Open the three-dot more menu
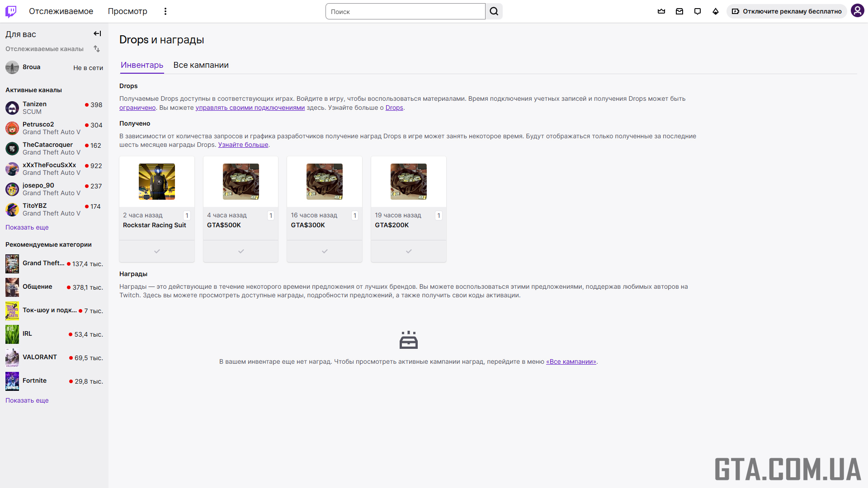The height and width of the screenshot is (488, 868). [x=165, y=11]
